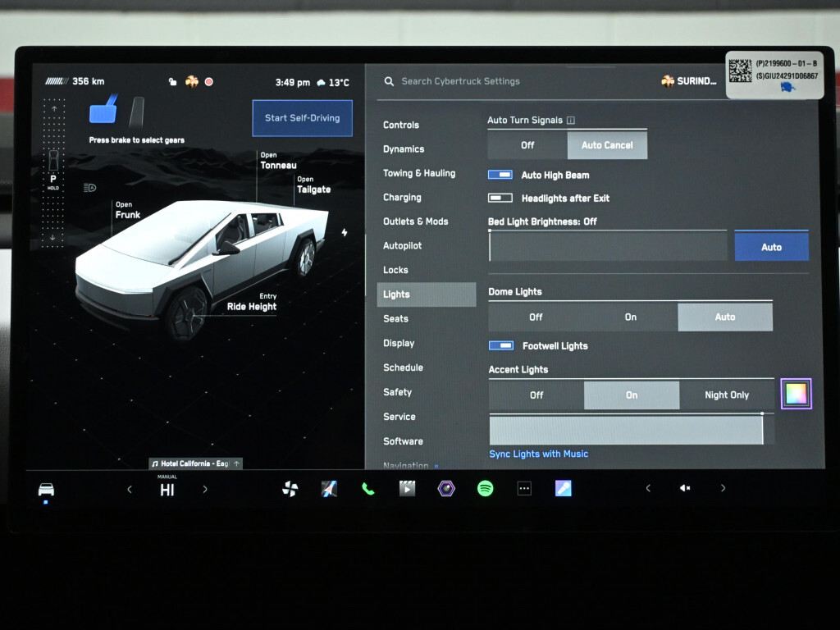Toggle Auto High Beam switch
The image size is (840, 630).
click(500, 175)
